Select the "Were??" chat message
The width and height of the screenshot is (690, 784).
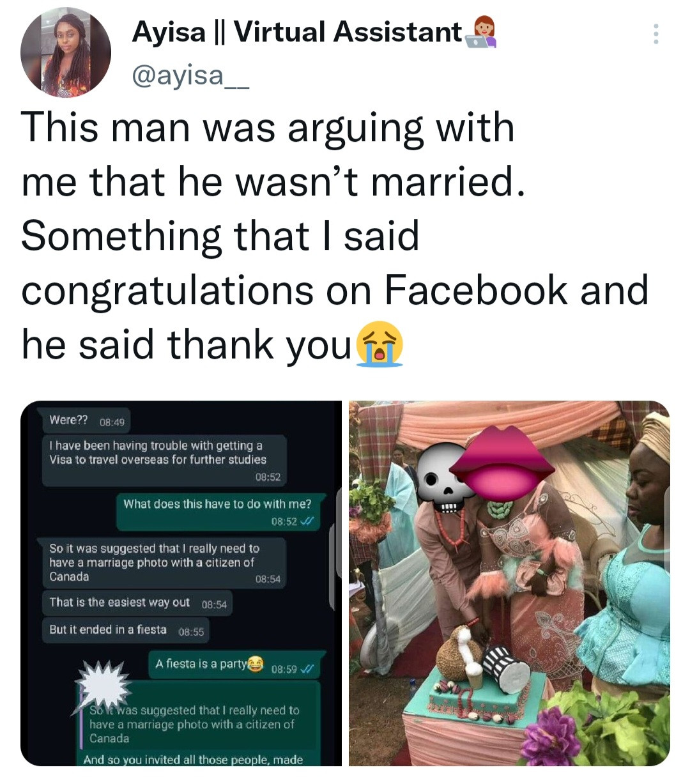68,420
